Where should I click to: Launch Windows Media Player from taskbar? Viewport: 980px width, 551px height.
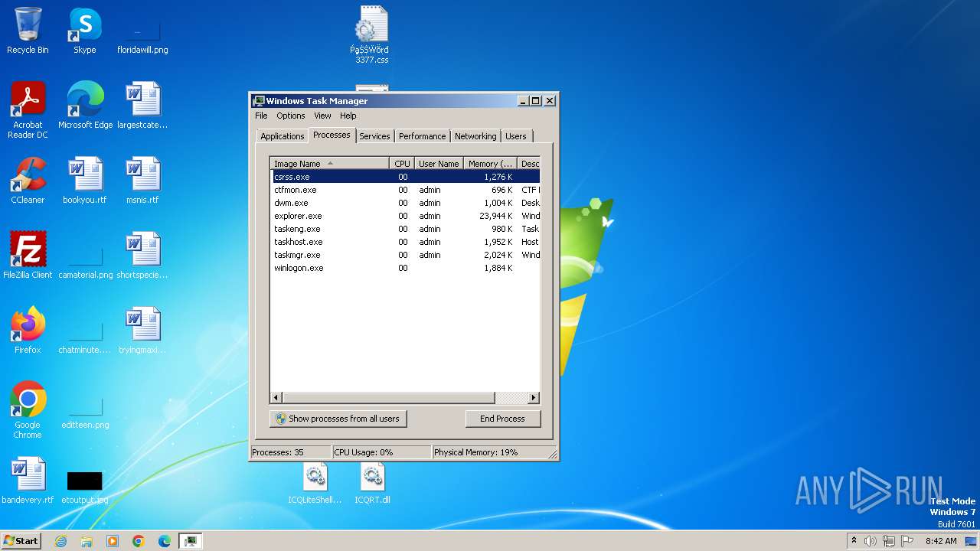[113, 541]
